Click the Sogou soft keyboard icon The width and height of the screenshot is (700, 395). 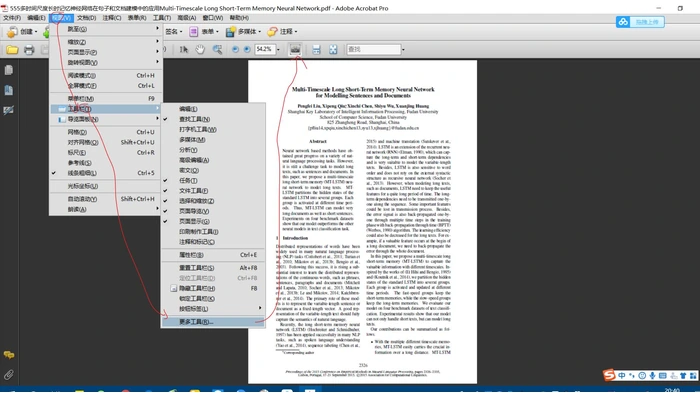662,376
